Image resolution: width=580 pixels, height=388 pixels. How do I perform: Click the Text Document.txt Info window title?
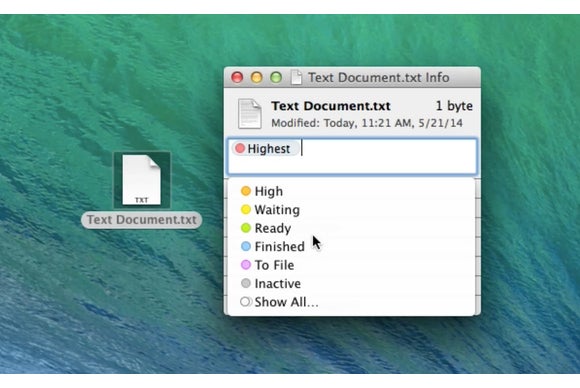379,78
